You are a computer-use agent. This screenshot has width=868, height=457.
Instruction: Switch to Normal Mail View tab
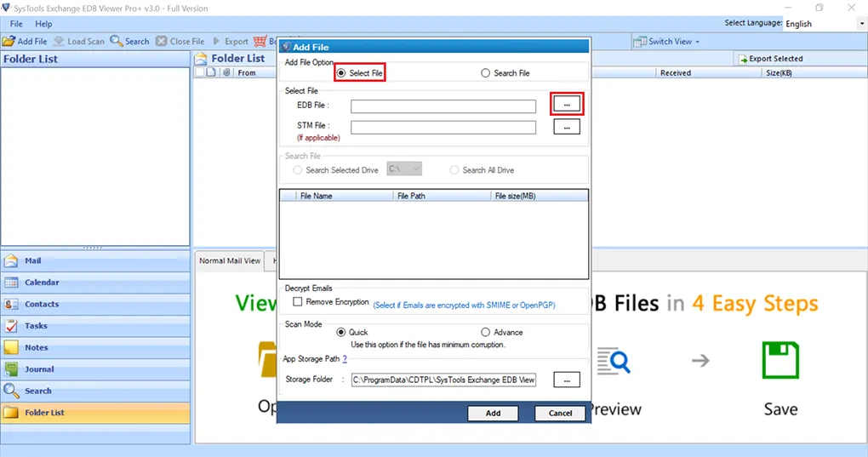[229, 260]
